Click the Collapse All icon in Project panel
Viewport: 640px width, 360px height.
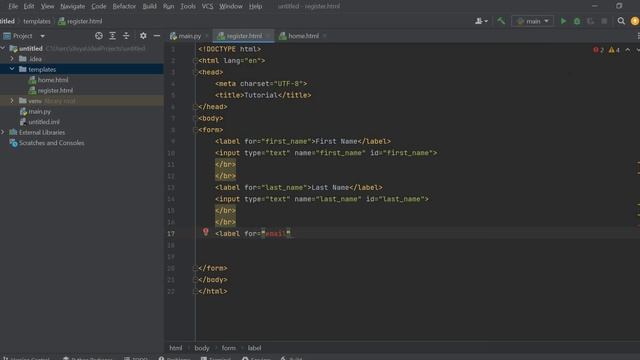coord(126,36)
